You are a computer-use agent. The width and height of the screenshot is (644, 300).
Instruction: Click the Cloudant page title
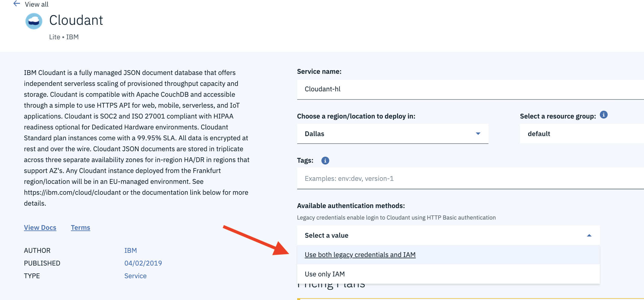76,20
